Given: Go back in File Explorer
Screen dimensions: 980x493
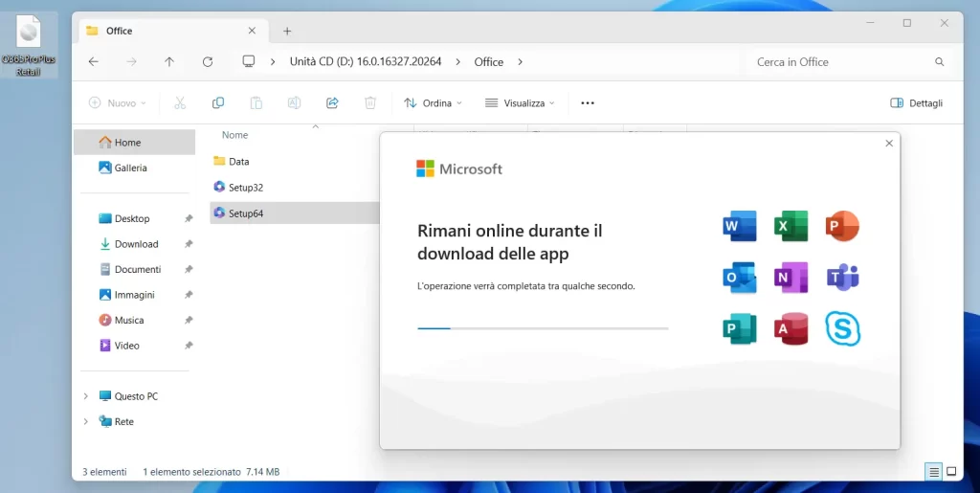Looking at the screenshot, I should coord(93,62).
